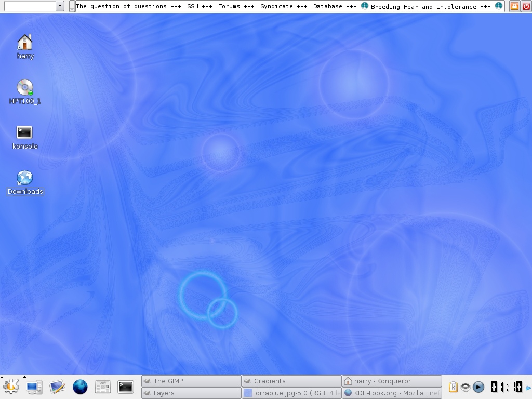Switch to lorrablue.jpg-5.0 image window
This screenshot has height=399, width=532.
click(x=291, y=393)
